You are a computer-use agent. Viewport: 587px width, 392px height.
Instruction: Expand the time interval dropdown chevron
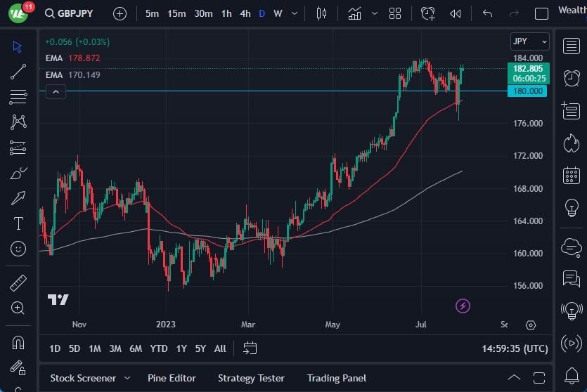pyautogui.click(x=294, y=13)
